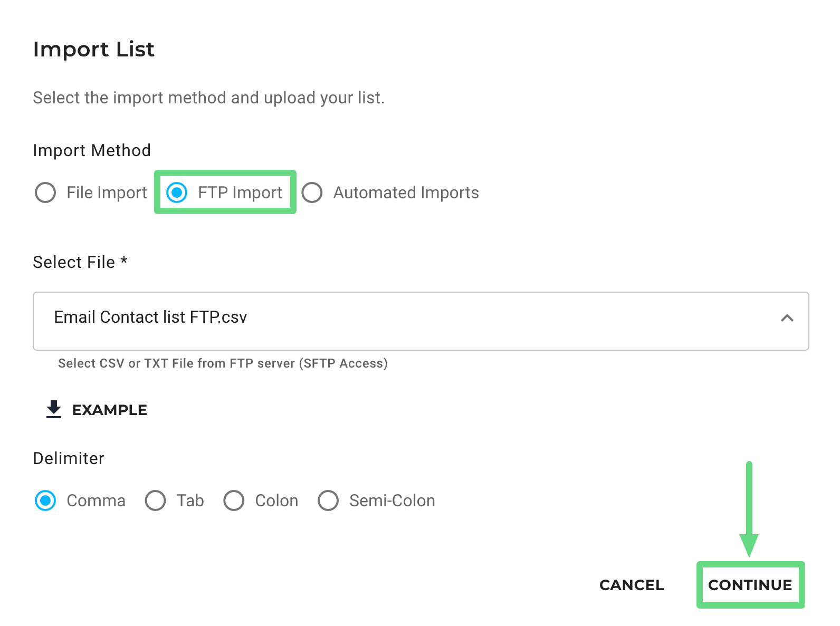Click the CONTINUE button

(750, 585)
